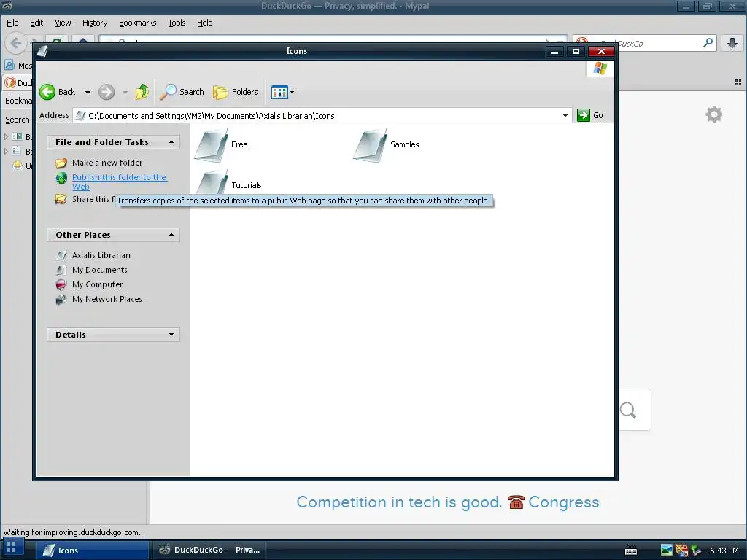Toggle the Folders tree pane
Screen dimensions: 747x560
[236, 92]
